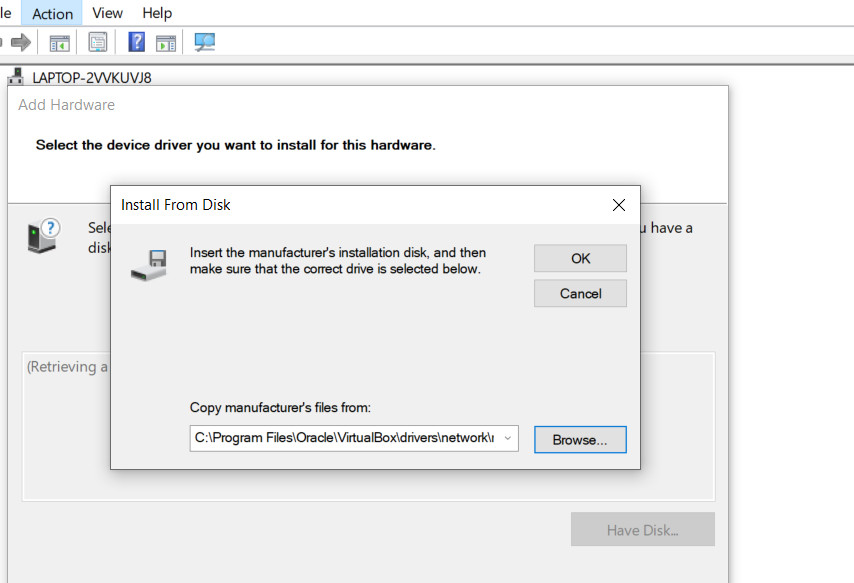854x583 pixels.
Task: Click the Show/Hide Action Pane icon
Action: pos(166,43)
